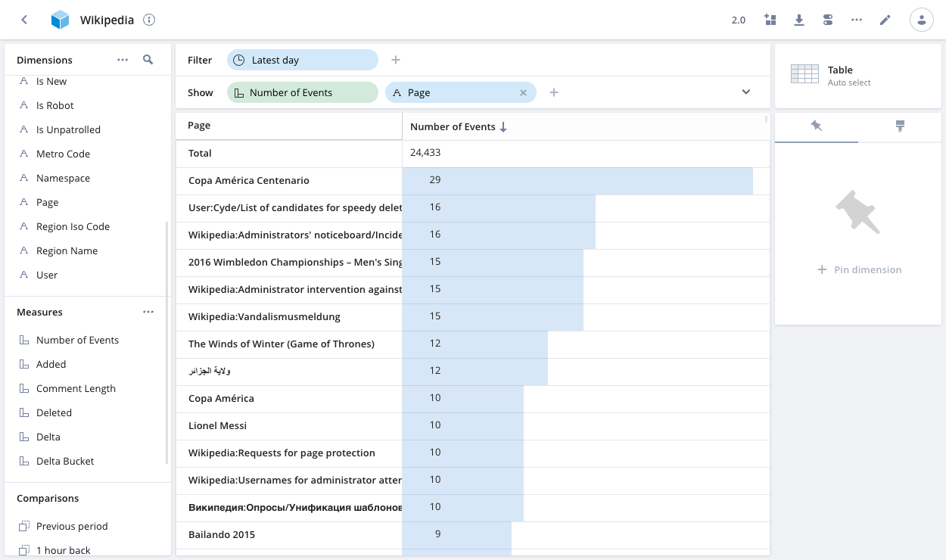Image resolution: width=946 pixels, height=560 pixels.
Task: Open the header three-dot more menu
Action: [857, 20]
